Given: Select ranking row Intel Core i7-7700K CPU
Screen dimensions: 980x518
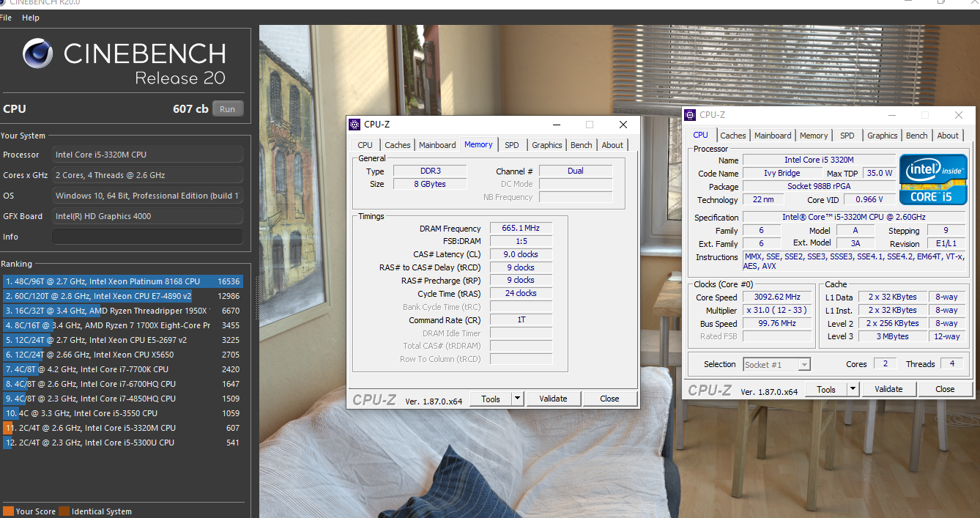Looking at the screenshot, I should pos(123,369).
